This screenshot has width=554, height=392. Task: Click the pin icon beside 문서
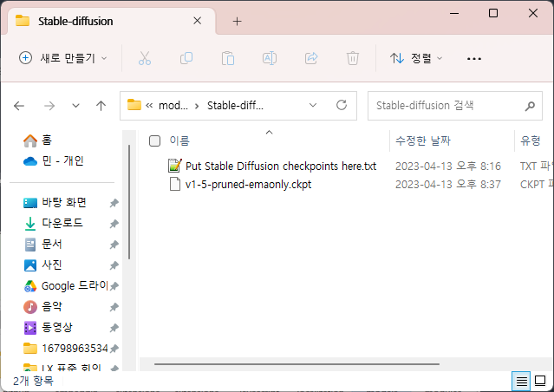[114, 245]
